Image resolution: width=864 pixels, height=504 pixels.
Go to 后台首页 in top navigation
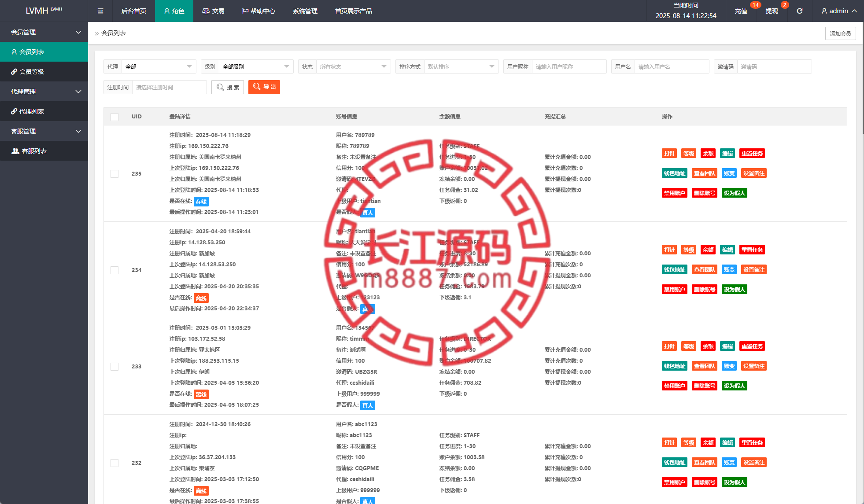point(134,11)
